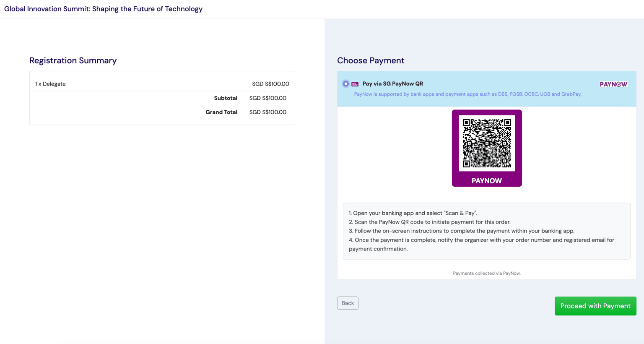The width and height of the screenshot is (644, 344).
Task: Select the Pay via SG PayNow QR radio button
Action: click(x=345, y=84)
